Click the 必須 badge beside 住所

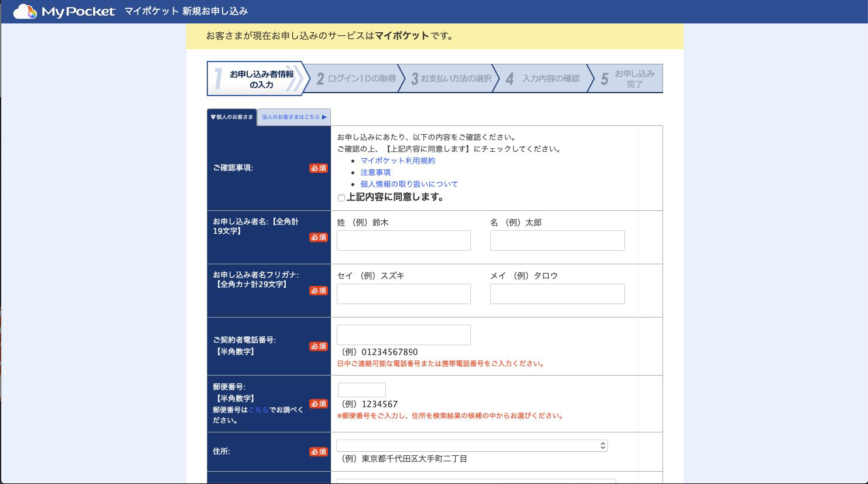(319, 452)
